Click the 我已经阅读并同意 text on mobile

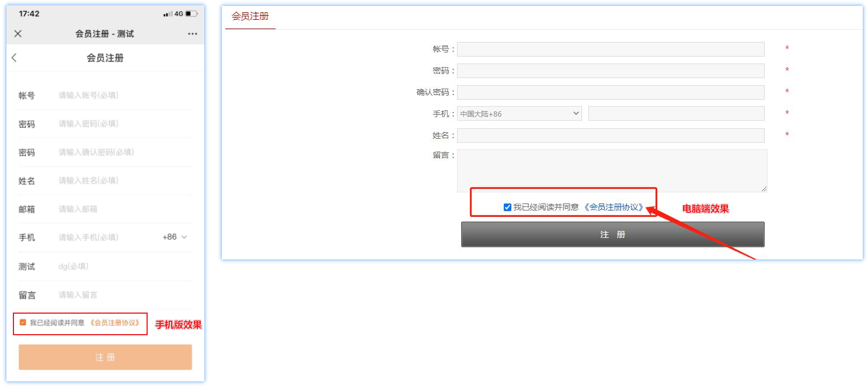click(x=57, y=322)
